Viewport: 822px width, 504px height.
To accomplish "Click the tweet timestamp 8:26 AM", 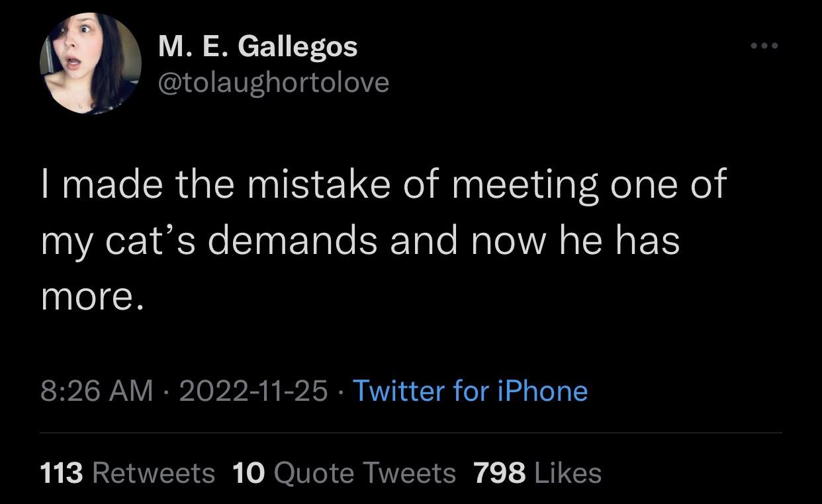I will tap(99, 392).
